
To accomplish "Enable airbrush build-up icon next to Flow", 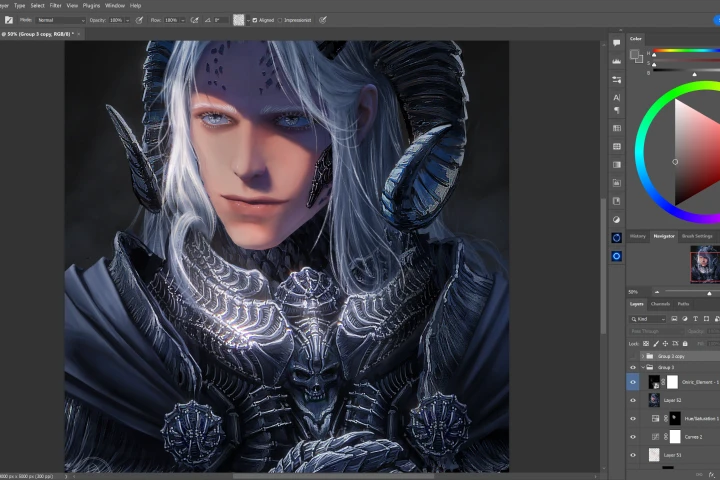I will (195, 20).
